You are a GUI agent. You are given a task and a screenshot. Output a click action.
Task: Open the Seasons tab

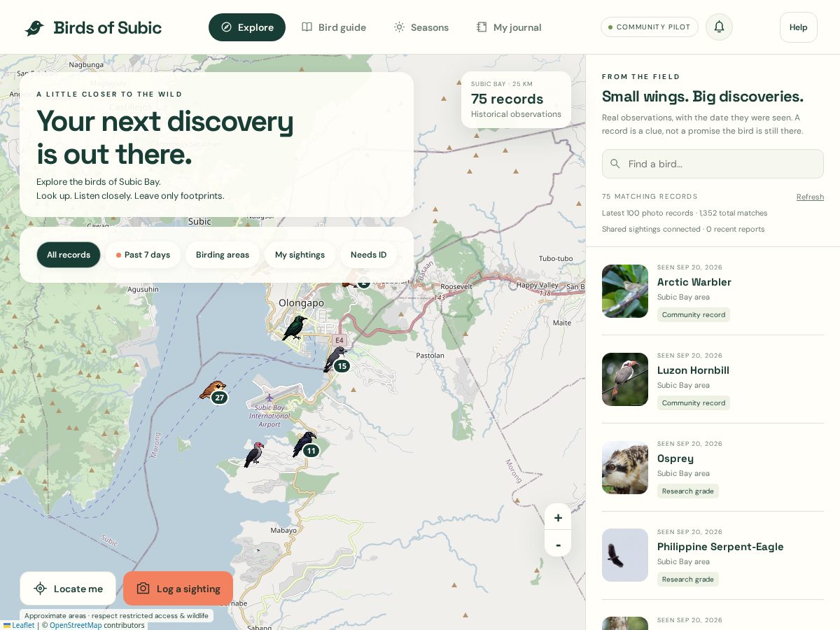421,27
